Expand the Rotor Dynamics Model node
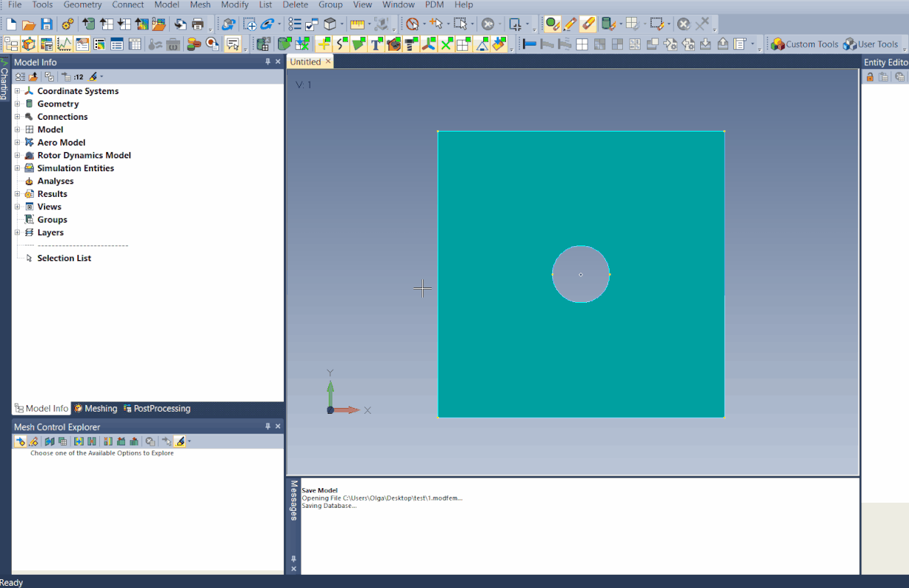 pos(18,155)
